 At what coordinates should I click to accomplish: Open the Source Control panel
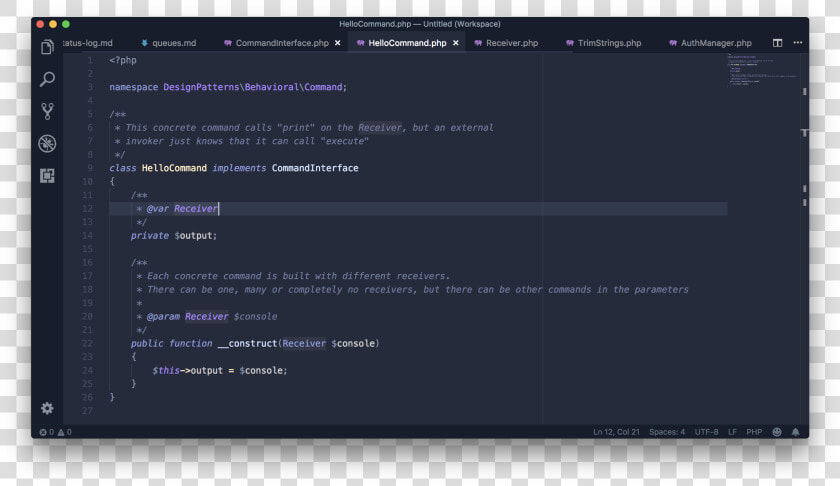point(47,111)
